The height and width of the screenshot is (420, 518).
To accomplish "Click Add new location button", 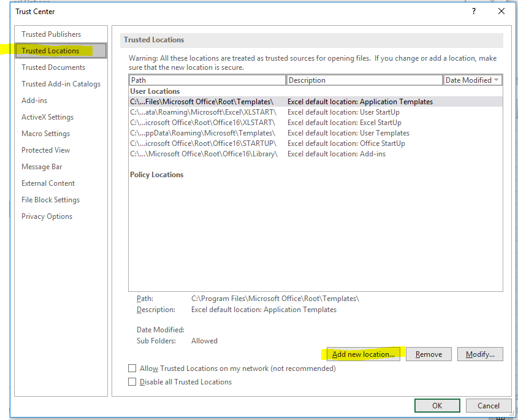I will [363, 354].
